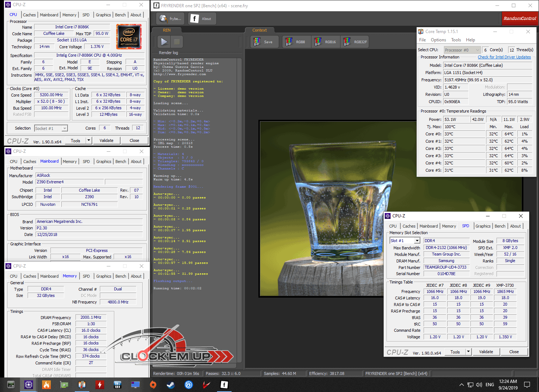This screenshot has height=392, width=539.
Task: Switch to Caches tab in top CPU-Z window
Action: click(29, 15)
